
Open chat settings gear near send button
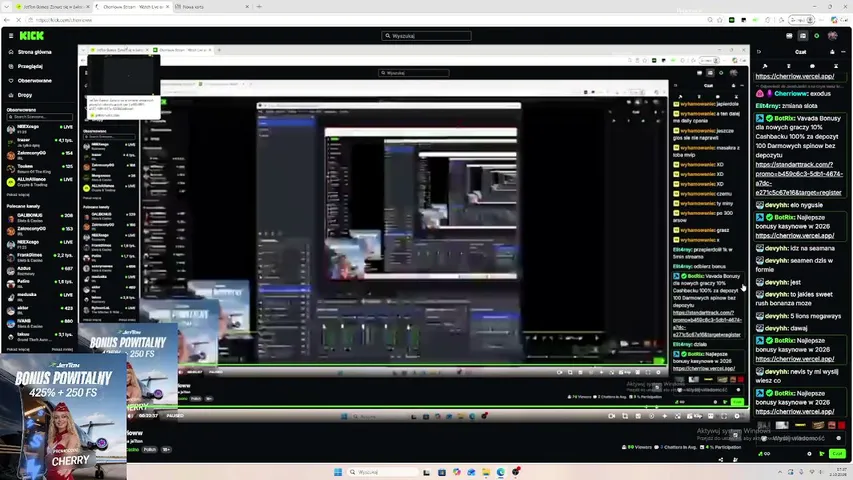809,453
